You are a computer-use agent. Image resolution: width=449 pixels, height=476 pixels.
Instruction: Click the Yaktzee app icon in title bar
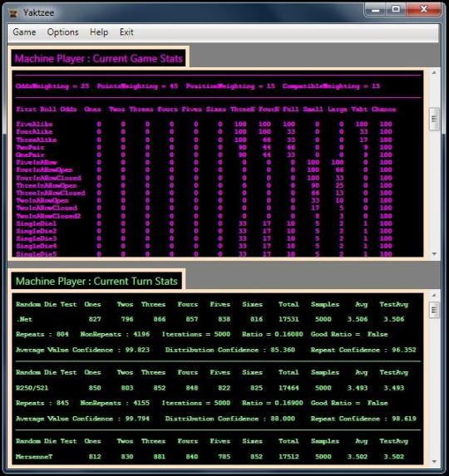click(x=13, y=13)
